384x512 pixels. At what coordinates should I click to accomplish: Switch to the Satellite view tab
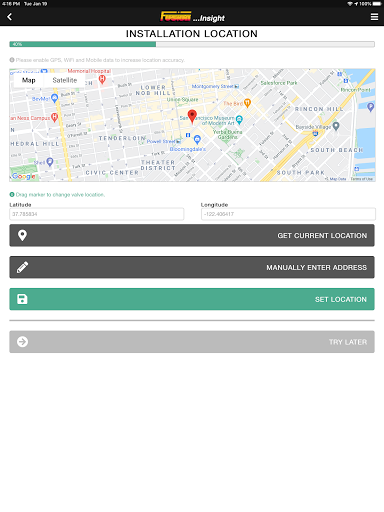(x=65, y=80)
